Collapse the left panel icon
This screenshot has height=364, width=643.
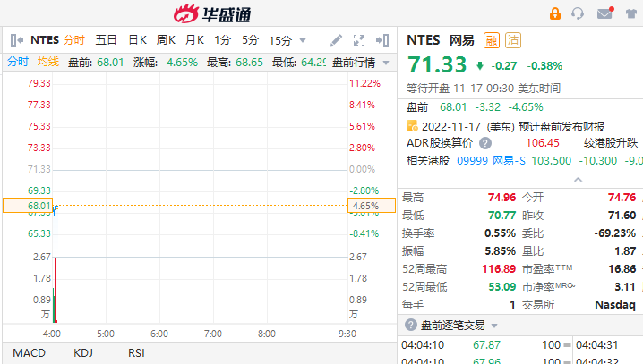pyautogui.click(x=16, y=40)
